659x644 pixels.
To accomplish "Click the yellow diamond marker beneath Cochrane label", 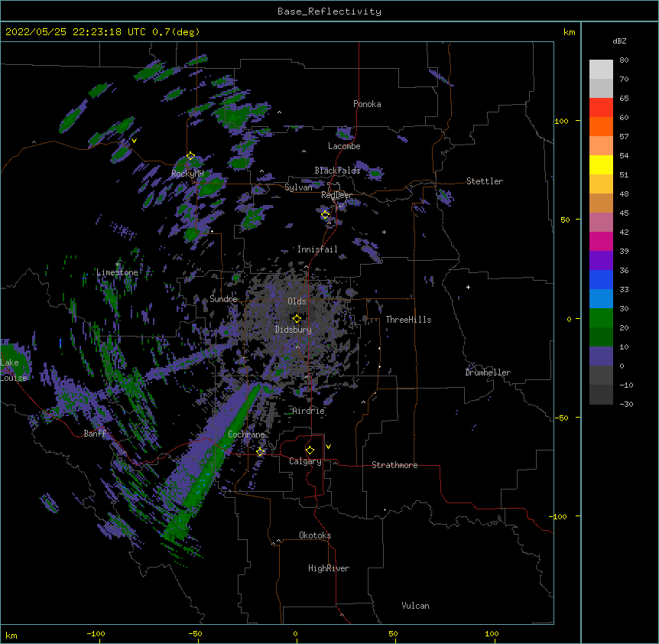I will click(260, 452).
